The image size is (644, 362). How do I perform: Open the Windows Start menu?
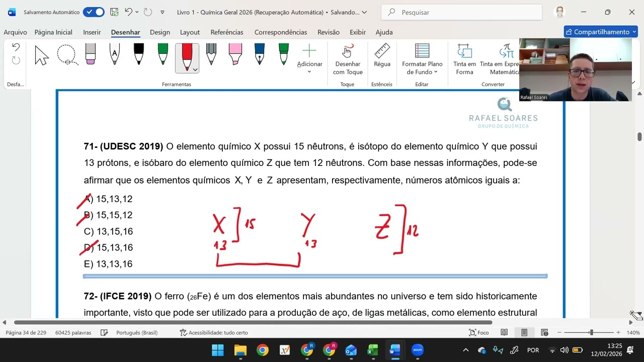click(218, 350)
